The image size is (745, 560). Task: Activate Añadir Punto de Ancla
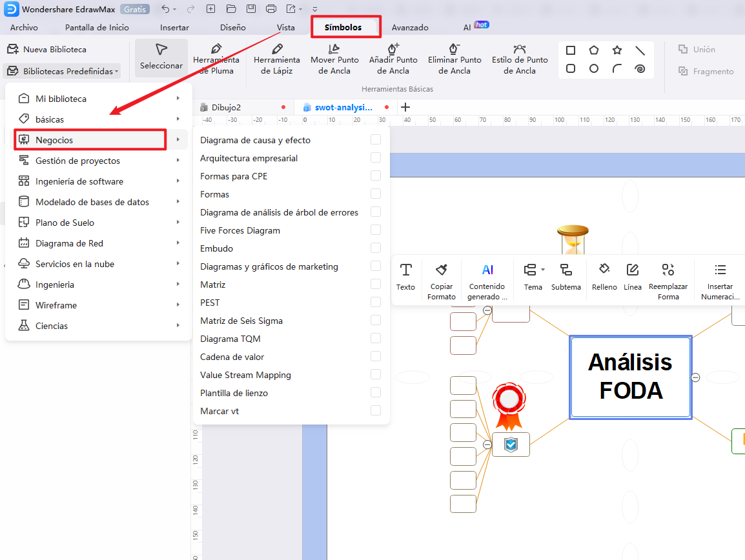tap(393, 58)
